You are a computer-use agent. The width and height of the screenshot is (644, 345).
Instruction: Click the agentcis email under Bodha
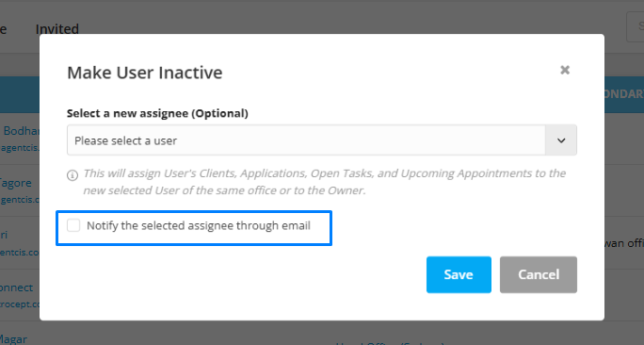(x=20, y=148)
